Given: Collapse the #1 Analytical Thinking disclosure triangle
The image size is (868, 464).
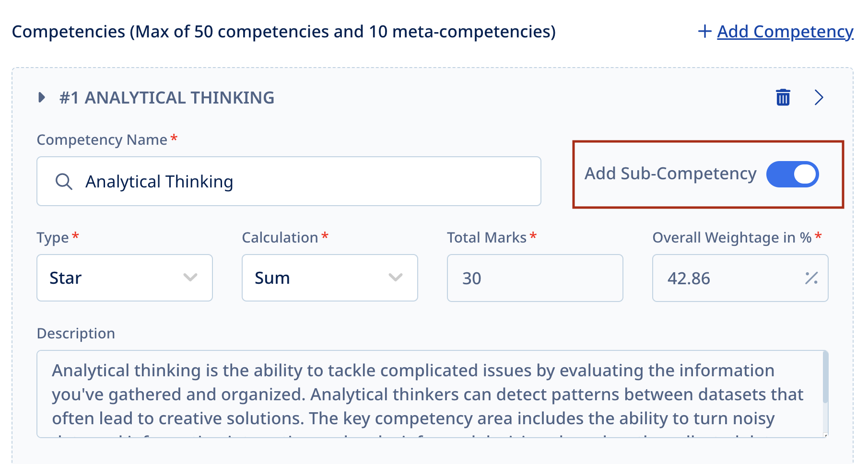Looking at the screenshot, I should pyautogui.click(x=42, y=98).
